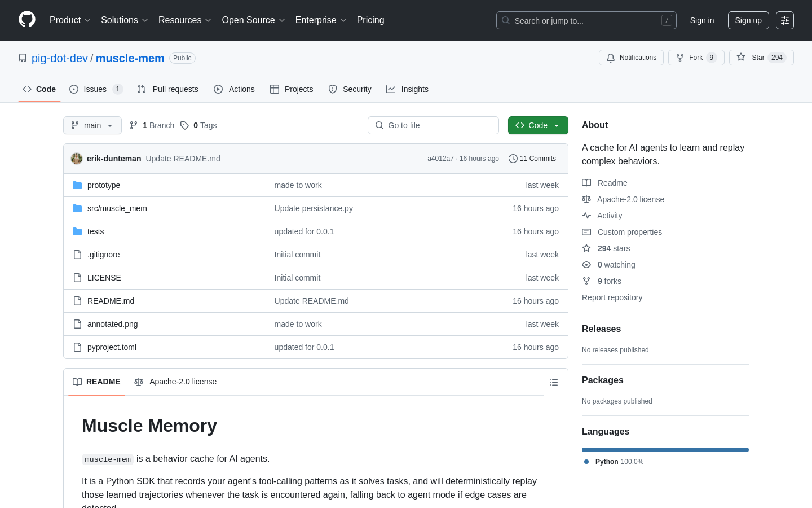
Task: Click Apache-2.0 license in About sidebar
Action: pos(623,199)
